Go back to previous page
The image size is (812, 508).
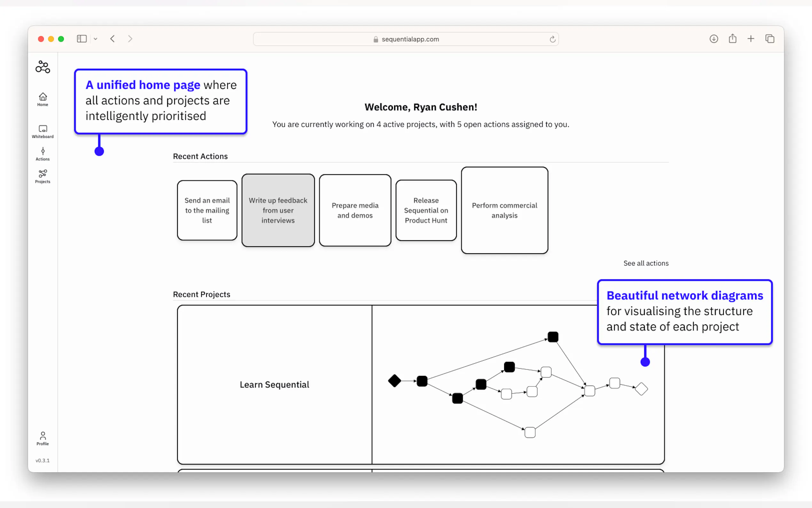click(x=113, y=39)
